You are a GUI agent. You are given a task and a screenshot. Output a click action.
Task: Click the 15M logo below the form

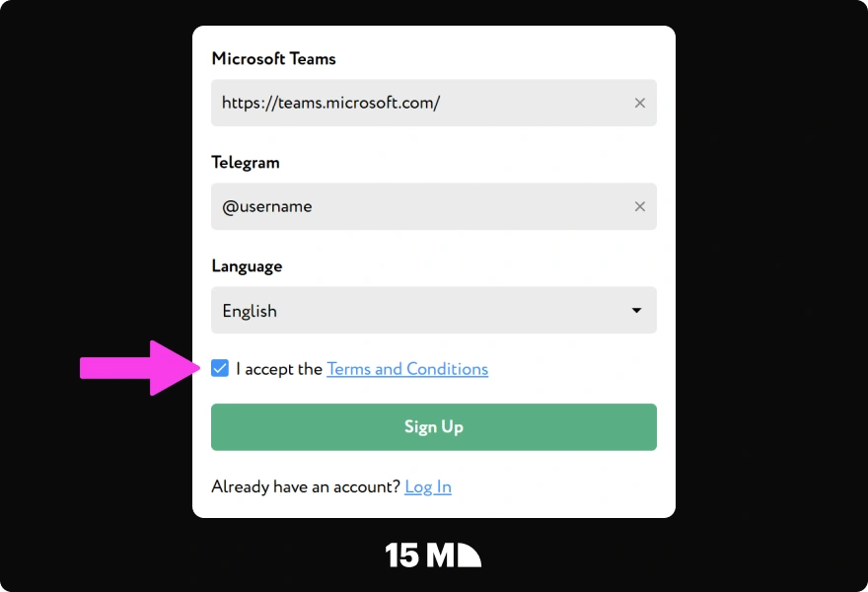click(x=433, y=555)
